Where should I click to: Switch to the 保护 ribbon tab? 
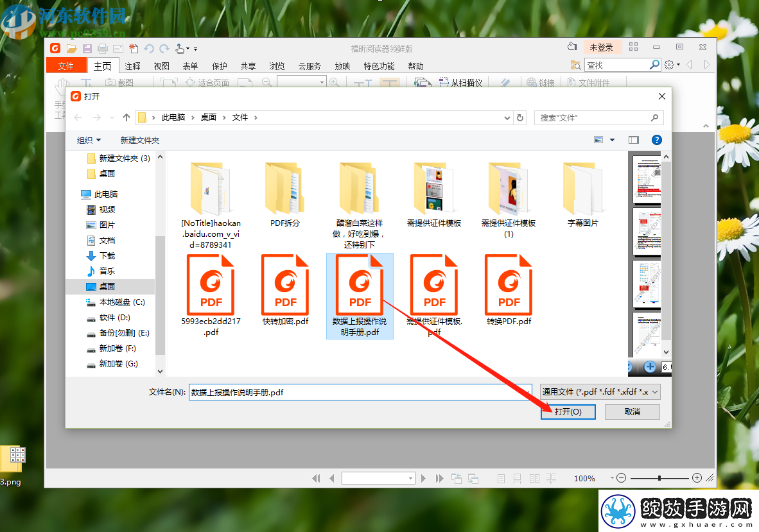tap(219, 65)
